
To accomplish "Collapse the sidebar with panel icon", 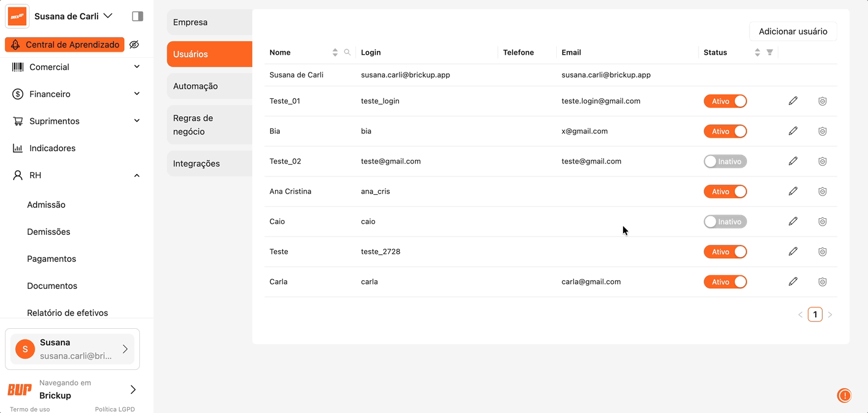I will (x=138, y=16).
